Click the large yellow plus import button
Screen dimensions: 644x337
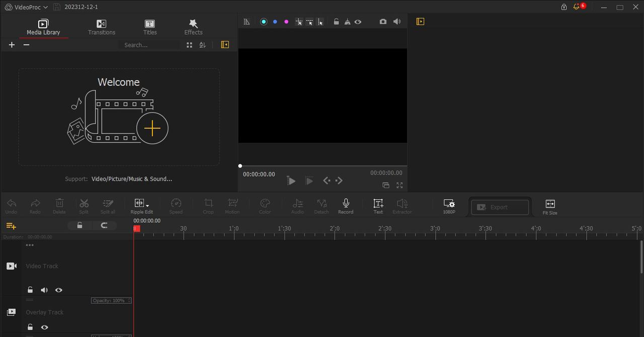coord(152,128)
